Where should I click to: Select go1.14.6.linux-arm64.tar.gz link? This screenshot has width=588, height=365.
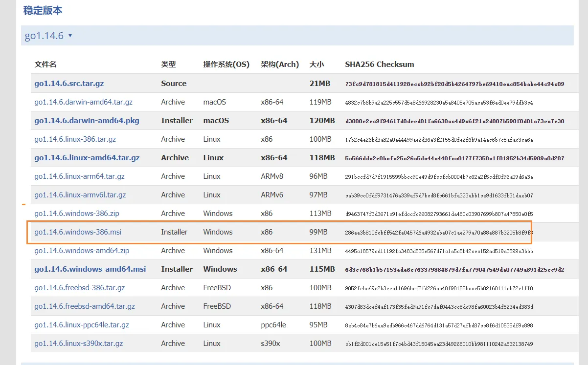[79, 176]
